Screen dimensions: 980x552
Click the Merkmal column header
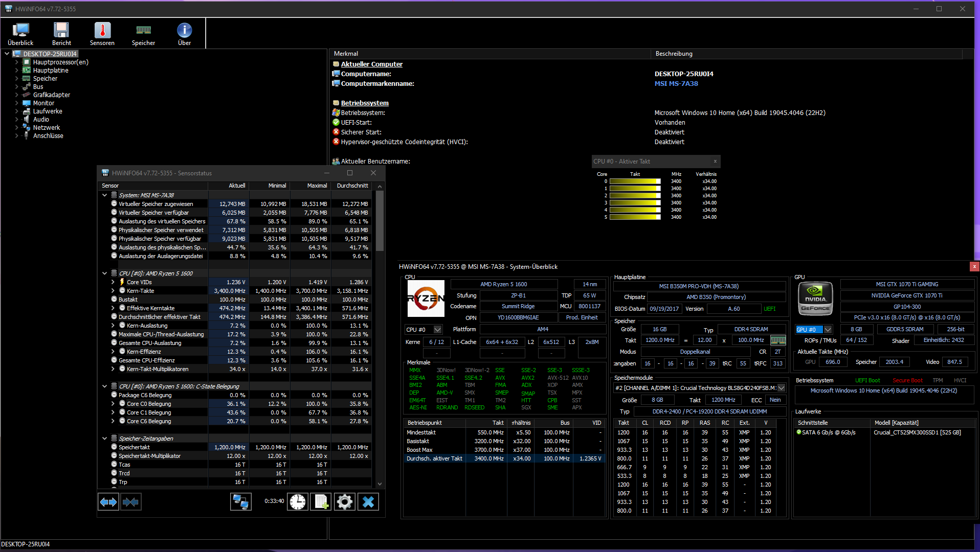489,54
